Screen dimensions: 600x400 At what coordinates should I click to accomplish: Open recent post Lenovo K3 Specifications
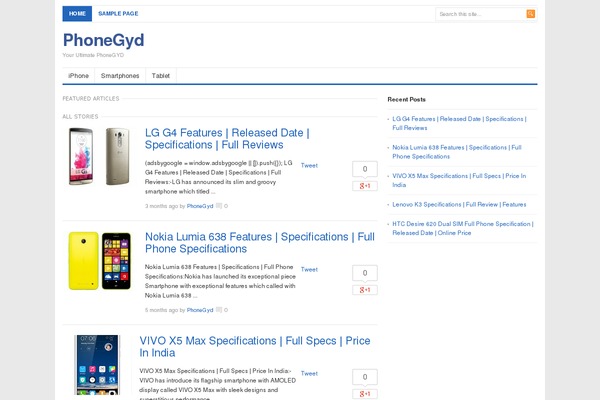pos(459,205)
